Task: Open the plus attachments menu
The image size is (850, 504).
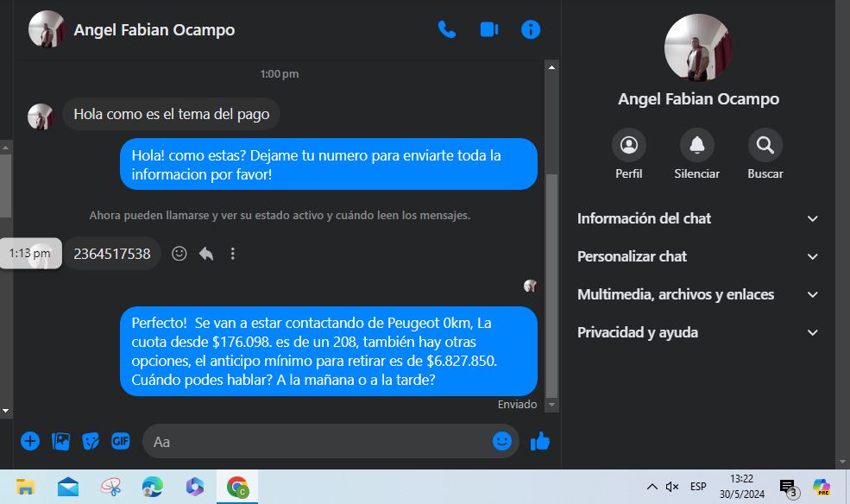Action: 30,441
